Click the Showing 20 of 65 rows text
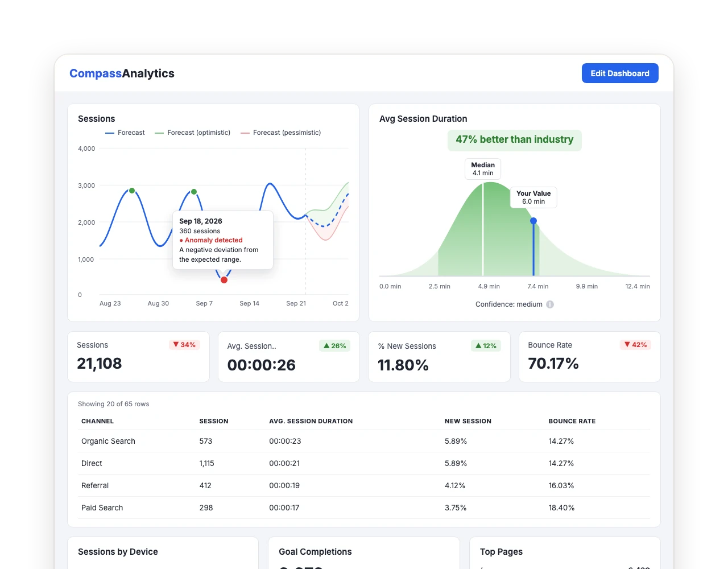The image size is (728, 569). (x=114, y=404)
